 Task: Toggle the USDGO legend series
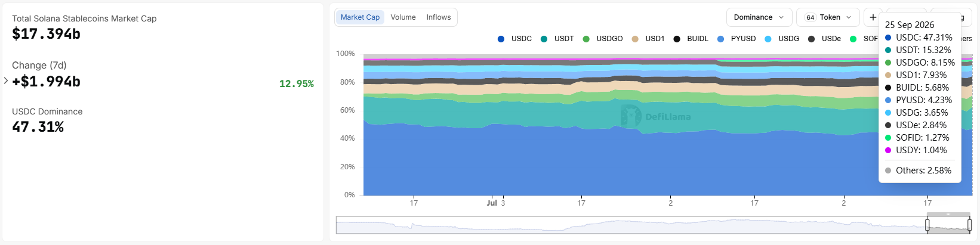pos(603,39)
